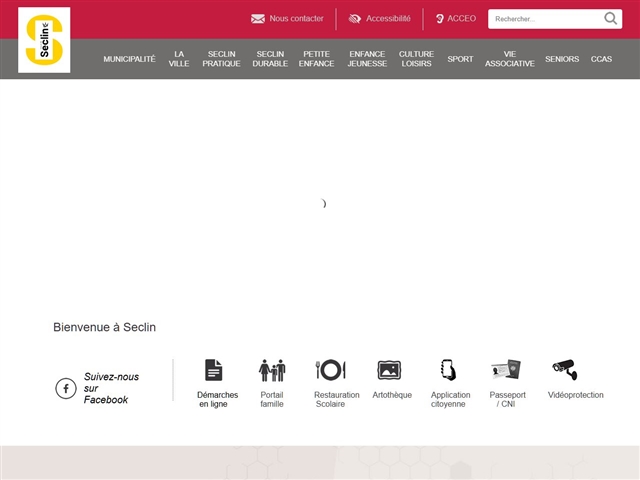
Task: Click the Démarches en ligne document icon
Action: tap(213, 370)
